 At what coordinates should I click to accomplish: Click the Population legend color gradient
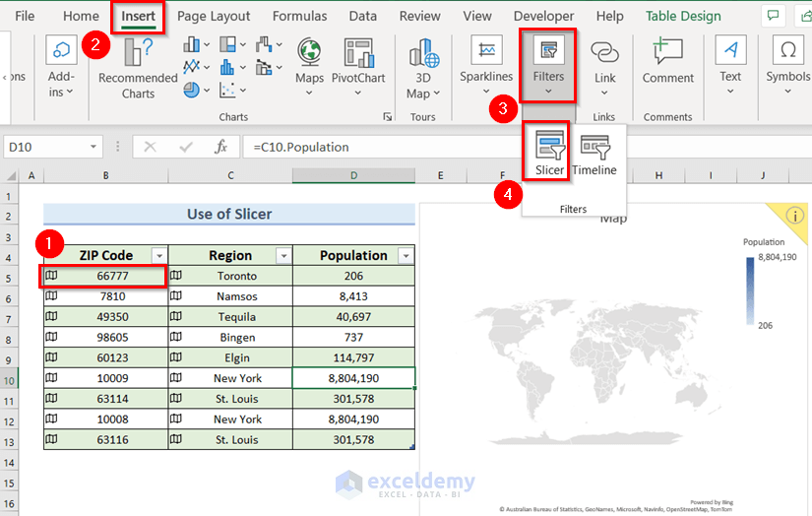click(750, 291)
